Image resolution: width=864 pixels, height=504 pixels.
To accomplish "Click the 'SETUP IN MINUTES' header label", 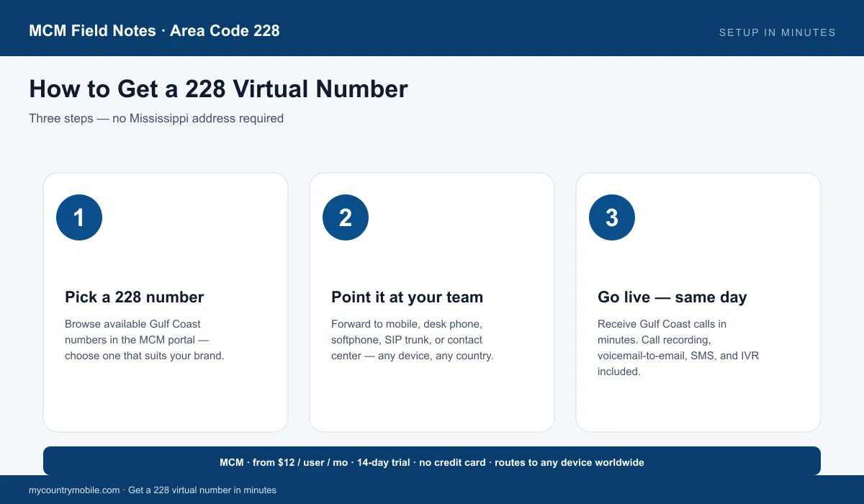I will coord(778,32).
